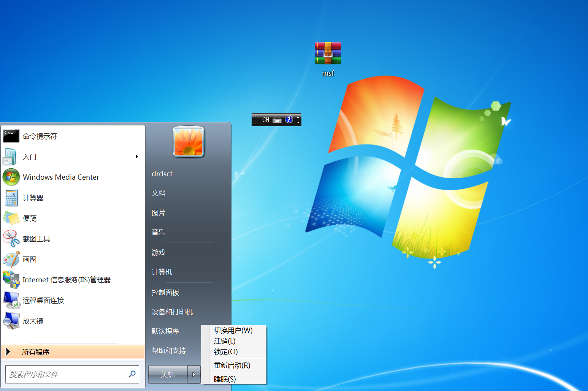This screenshot has height=391, width=588.
Task: Open language bar options drop-down arrow
Action: (298, 123)
